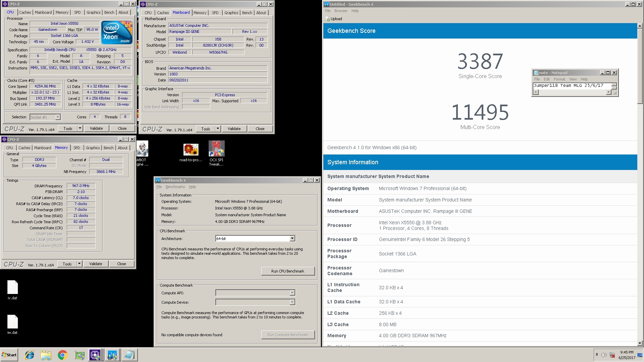
Task: Open Windows Explorer folder taskbar icon
Action: 46,355
